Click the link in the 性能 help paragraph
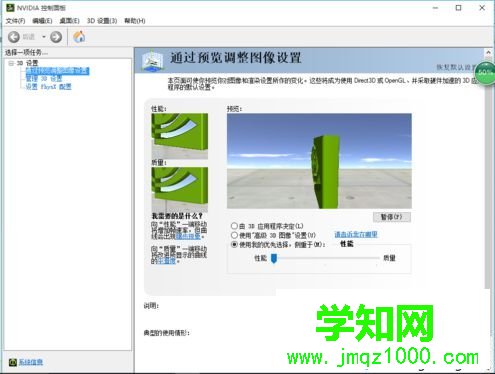 click(188, 236)
